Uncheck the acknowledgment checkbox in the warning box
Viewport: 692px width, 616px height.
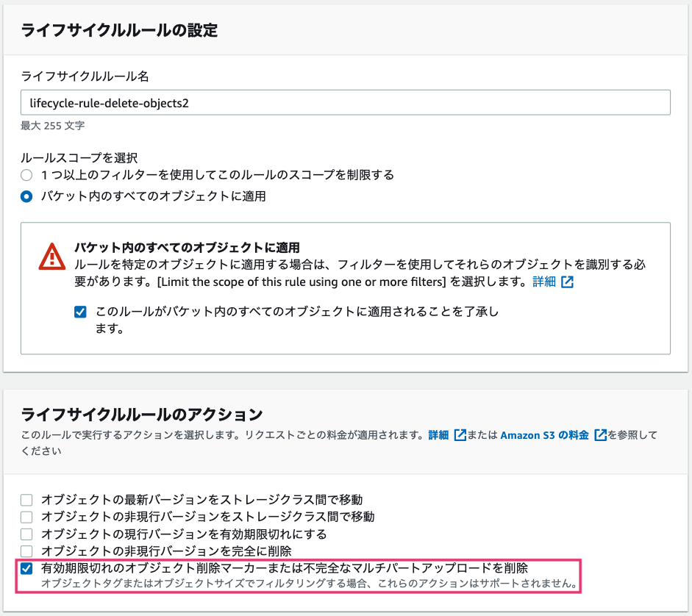pyautogui.click(x=80, y=312)
